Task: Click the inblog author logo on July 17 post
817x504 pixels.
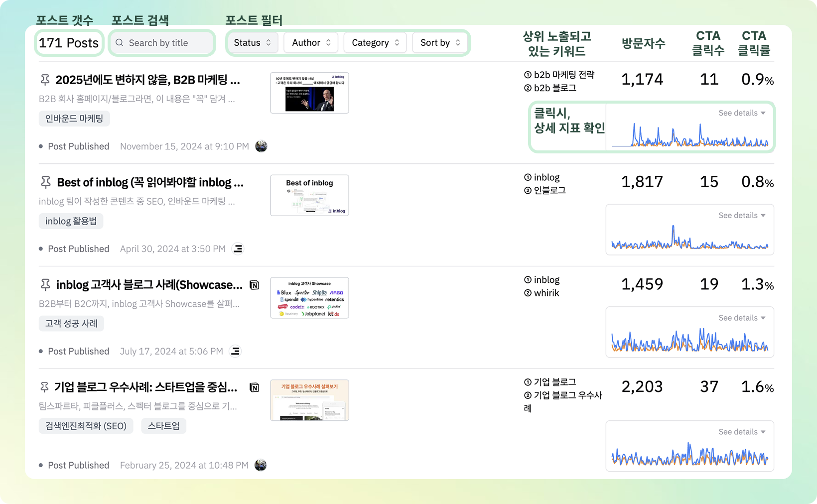Action: (x=235, y=351)
